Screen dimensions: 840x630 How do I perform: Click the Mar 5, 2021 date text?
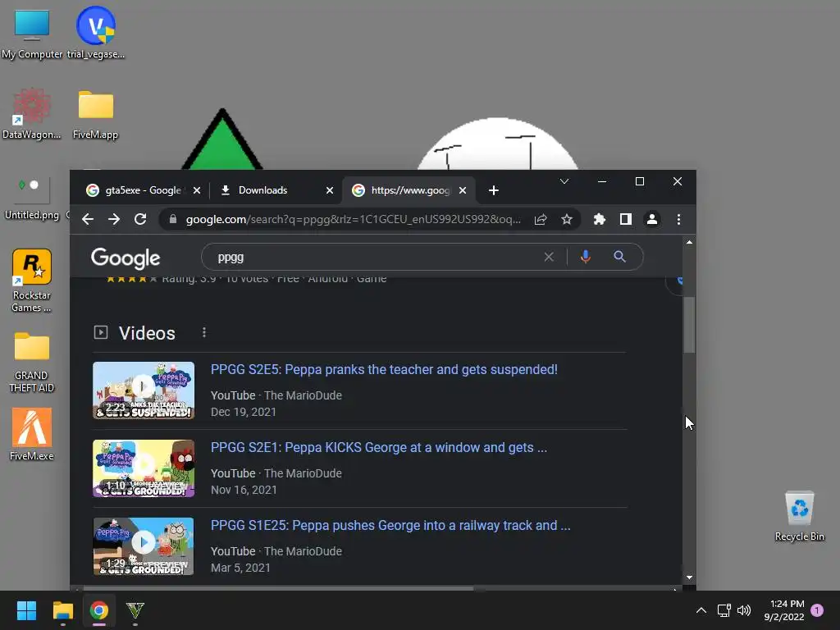[240, 568]
